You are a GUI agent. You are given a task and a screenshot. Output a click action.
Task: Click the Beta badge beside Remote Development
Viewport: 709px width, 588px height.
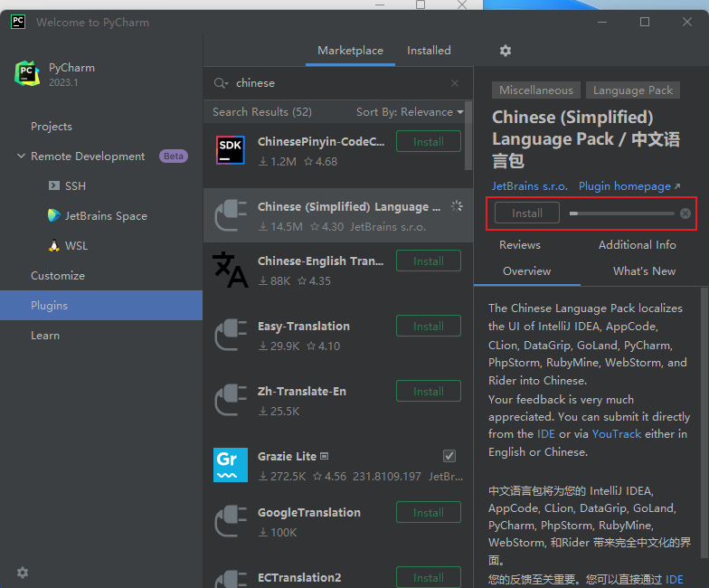pyautogui.click(x=174, y=156)
